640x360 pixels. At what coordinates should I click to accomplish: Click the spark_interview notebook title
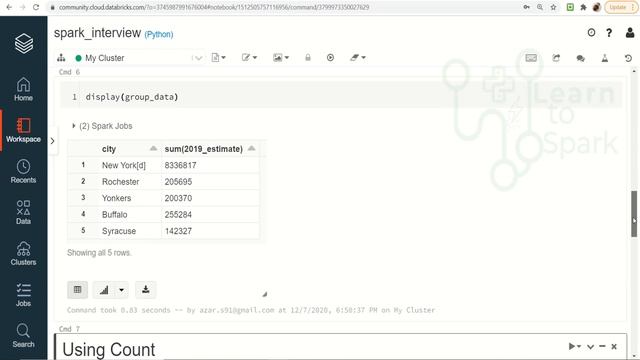point(98,33)
